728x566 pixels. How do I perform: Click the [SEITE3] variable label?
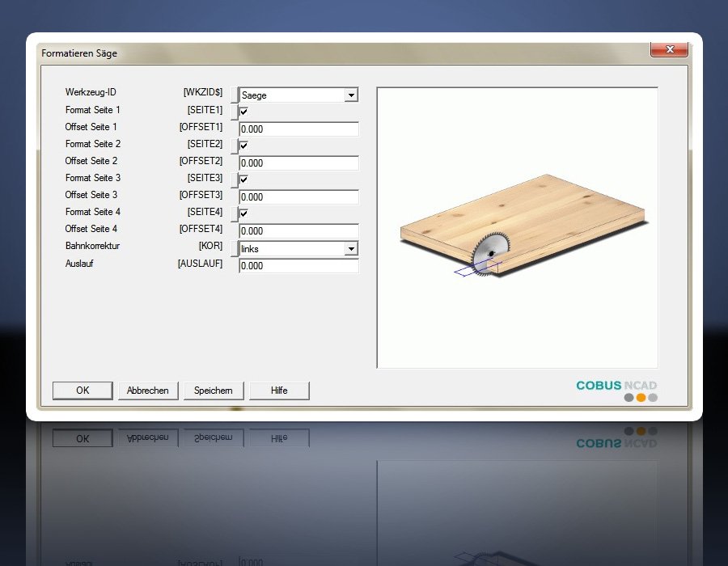205,178
